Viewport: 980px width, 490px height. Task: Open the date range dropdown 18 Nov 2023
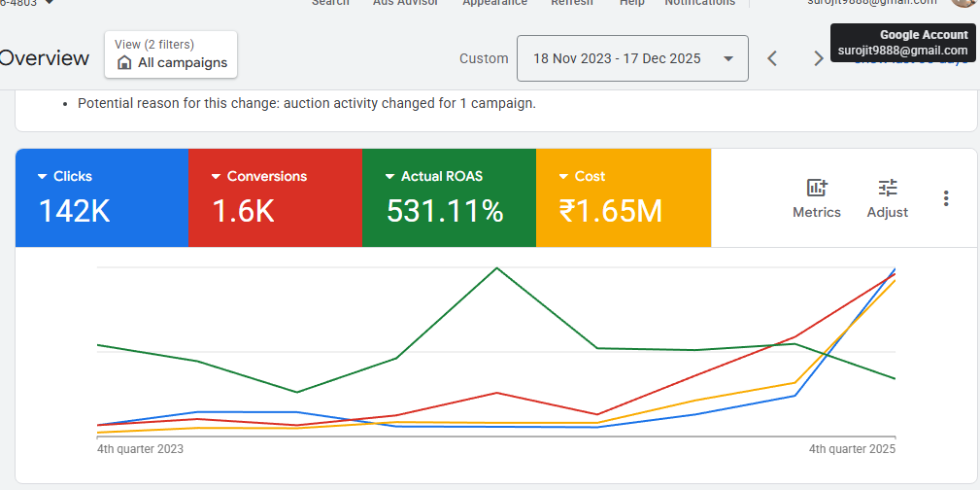point(632,58)
